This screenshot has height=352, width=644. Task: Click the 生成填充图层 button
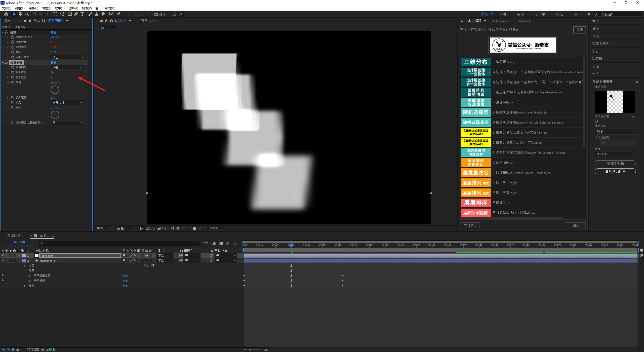tap(615, 171)
